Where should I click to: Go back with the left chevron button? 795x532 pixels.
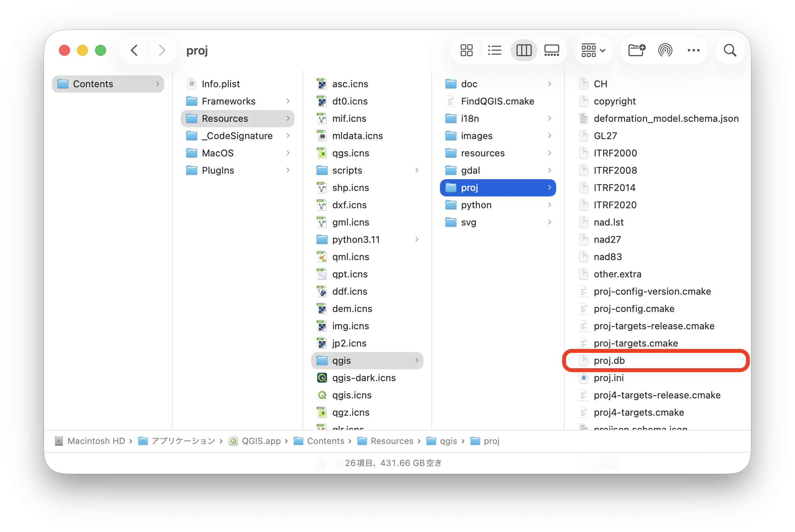(x=134, y=50)
